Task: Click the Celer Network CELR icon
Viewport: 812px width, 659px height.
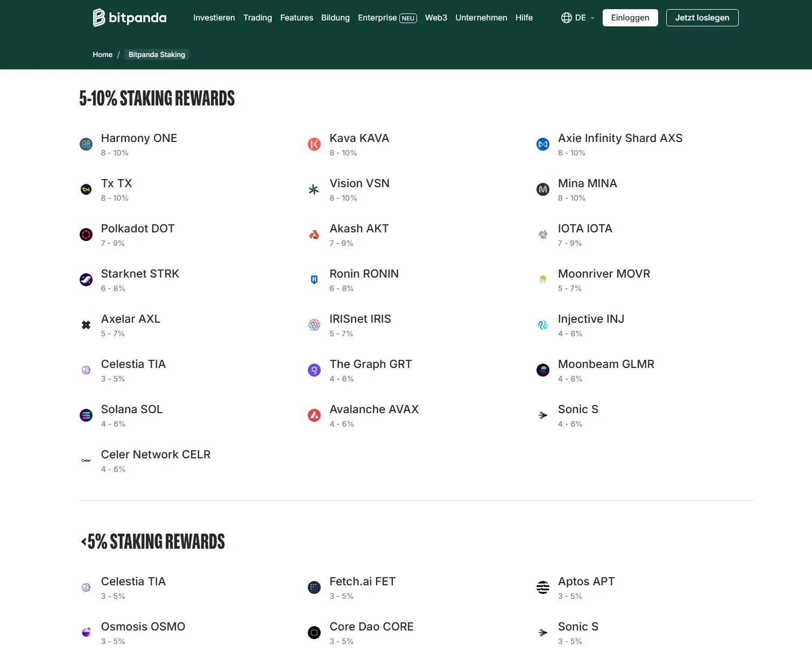Action: [86, 460]
